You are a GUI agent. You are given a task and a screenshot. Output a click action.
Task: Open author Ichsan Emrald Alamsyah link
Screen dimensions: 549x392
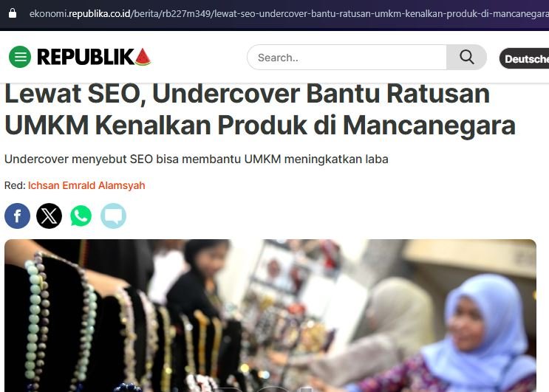pyautogui.click(x=86, y=185)
